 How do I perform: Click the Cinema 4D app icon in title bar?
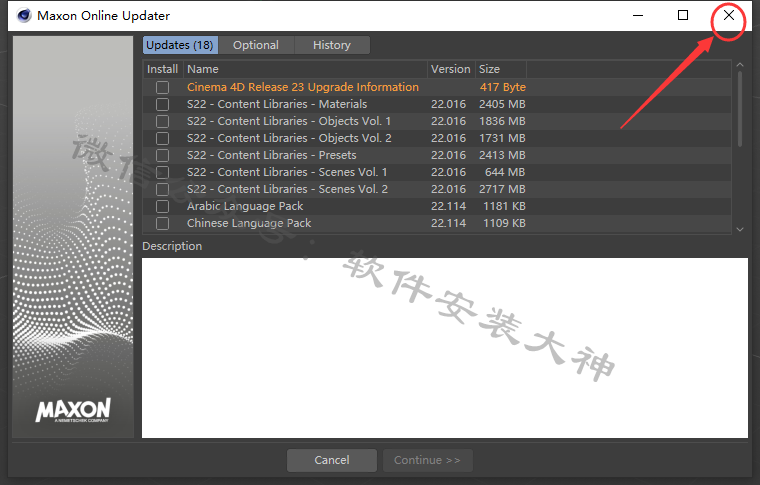pyautogui.click(x=23, y=16)
